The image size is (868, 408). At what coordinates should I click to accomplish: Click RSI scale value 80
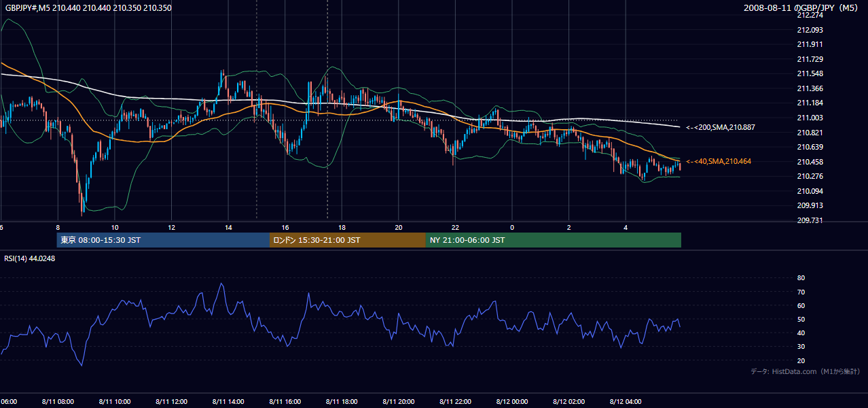pos(801,278)
